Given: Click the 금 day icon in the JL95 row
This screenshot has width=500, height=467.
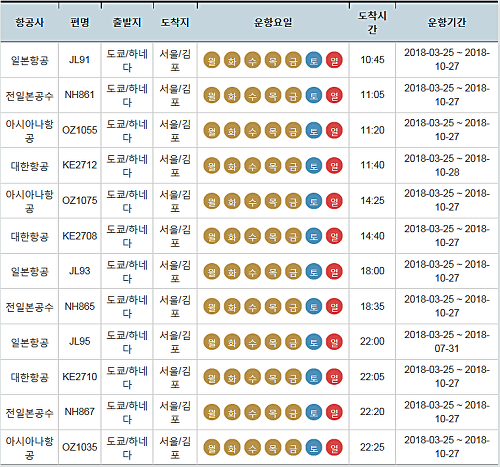Looking at the screenshot, I should 293,342.
